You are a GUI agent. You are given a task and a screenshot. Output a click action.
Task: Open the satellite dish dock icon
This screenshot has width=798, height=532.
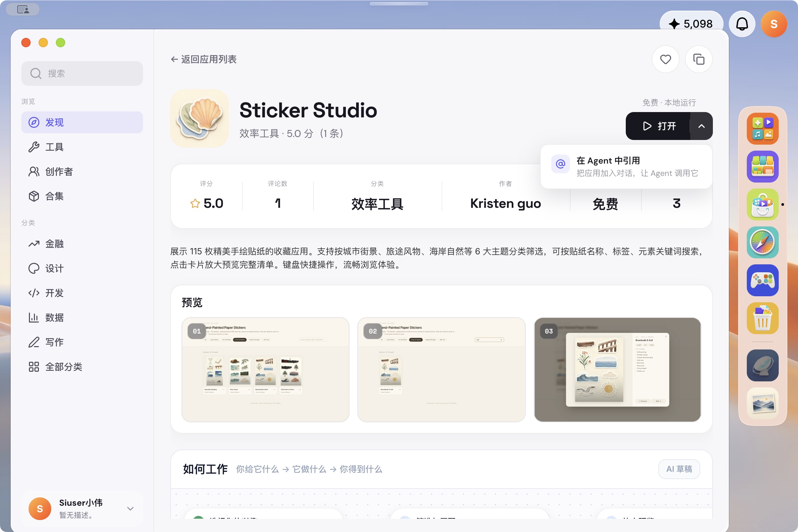tap(762, 365)
